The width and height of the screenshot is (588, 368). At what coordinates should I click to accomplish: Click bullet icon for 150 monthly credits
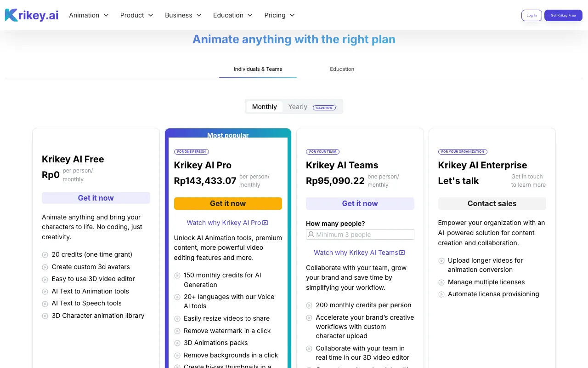click(x=177, y=276)
